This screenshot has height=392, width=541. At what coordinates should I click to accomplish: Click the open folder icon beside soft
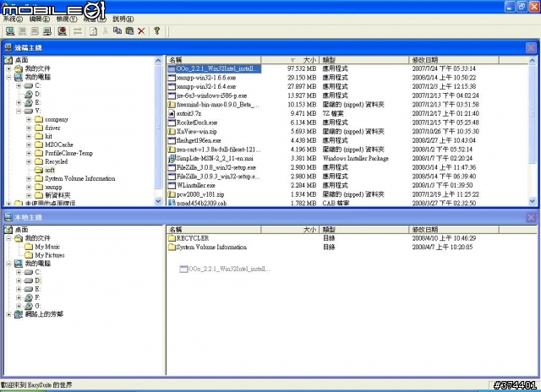point(39,170)
